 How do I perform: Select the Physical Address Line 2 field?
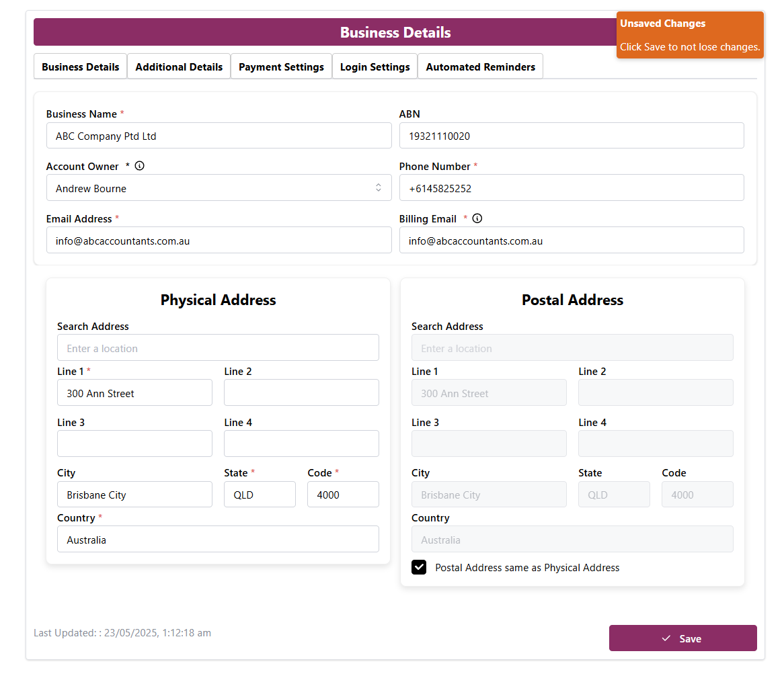[x=301, y=393]
